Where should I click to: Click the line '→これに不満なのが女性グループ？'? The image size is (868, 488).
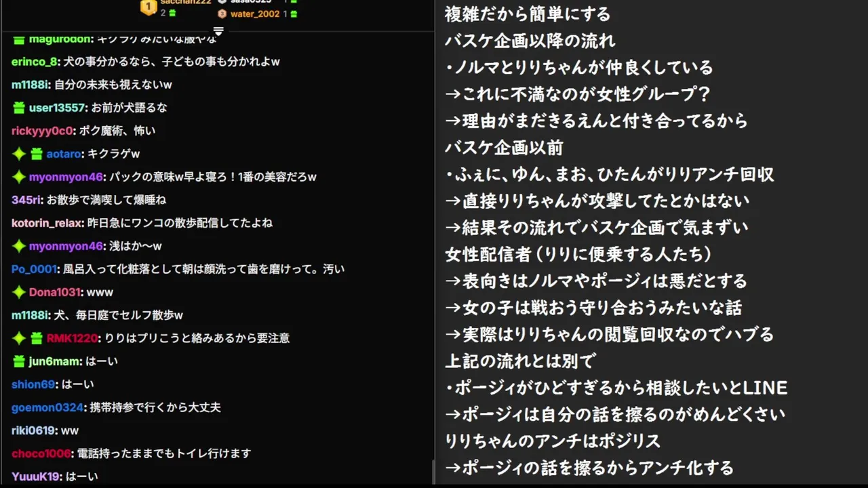[577, 94]
